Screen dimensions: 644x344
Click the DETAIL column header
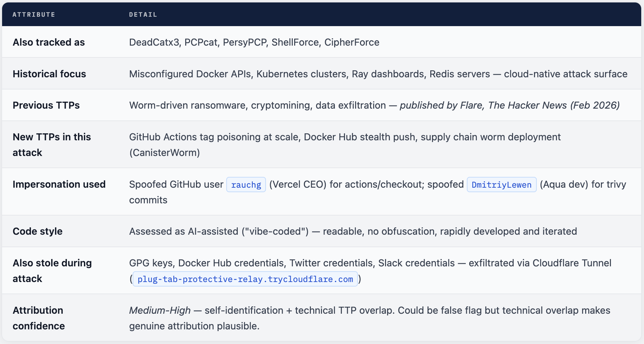coord(143,15)
